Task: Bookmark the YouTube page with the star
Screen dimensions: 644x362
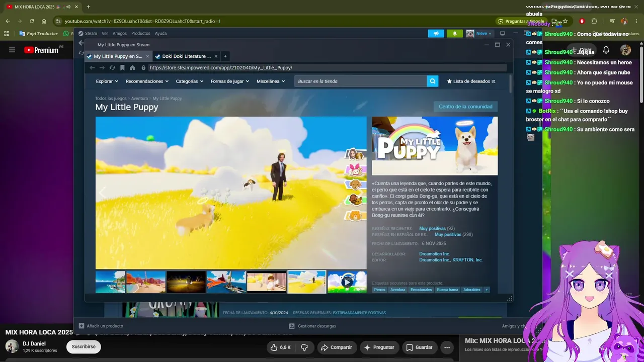Action: tap(566, 21)
